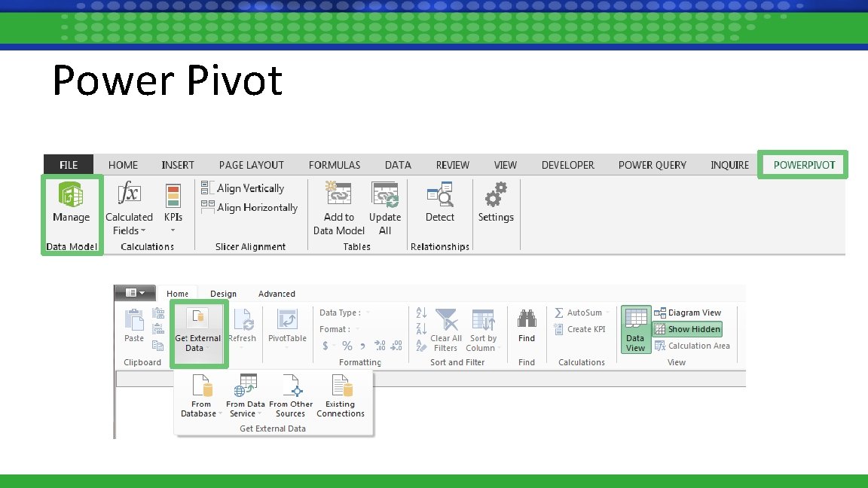Expand AutoSum dropdown arrow
Image resolution: width=868 pixels, height=488 pixels.
point(607,313)
